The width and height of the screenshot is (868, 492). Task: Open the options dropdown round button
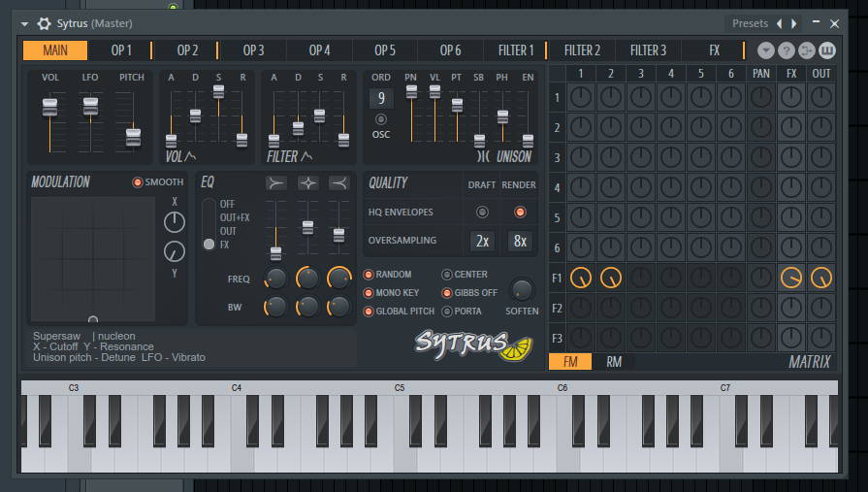(x=765, y=50)
